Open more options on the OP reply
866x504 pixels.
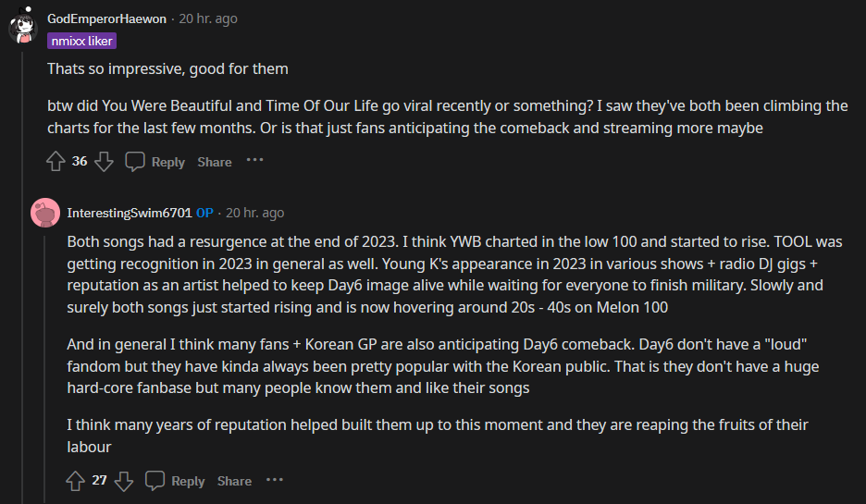(275, 480)
